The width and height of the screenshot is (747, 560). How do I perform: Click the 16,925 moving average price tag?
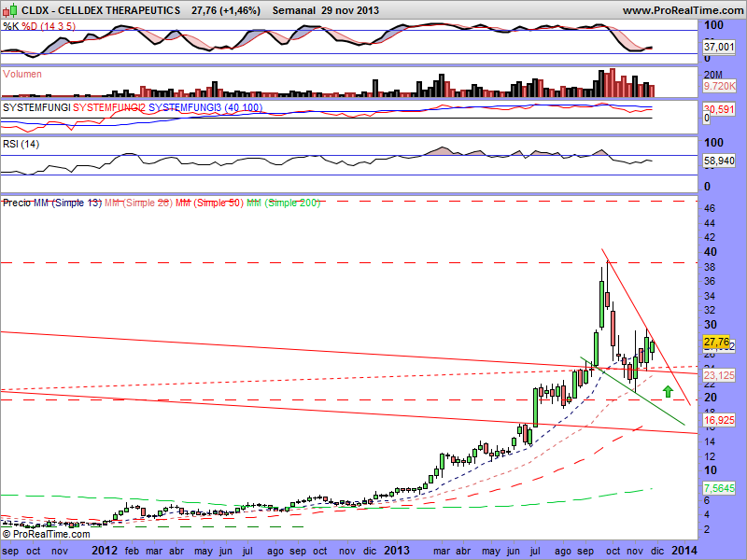pyautogui.click(x=719, y=420)
